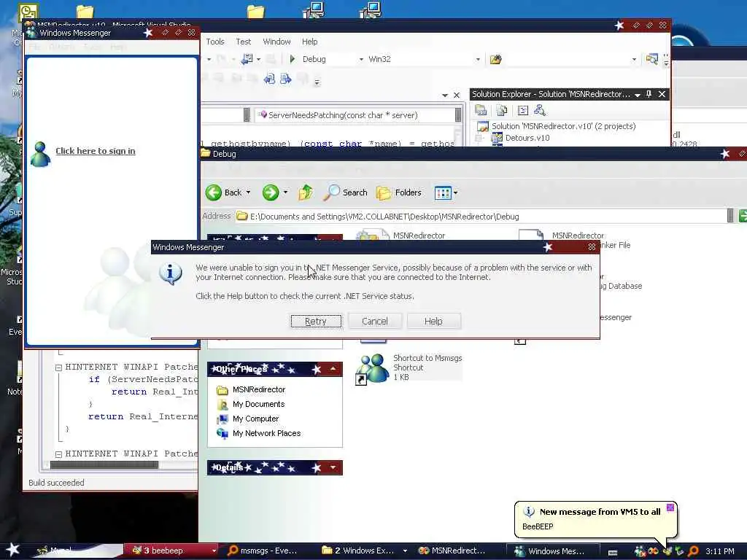Click the toolbar icon right of Win32 dropdown

tap(495, 59)
